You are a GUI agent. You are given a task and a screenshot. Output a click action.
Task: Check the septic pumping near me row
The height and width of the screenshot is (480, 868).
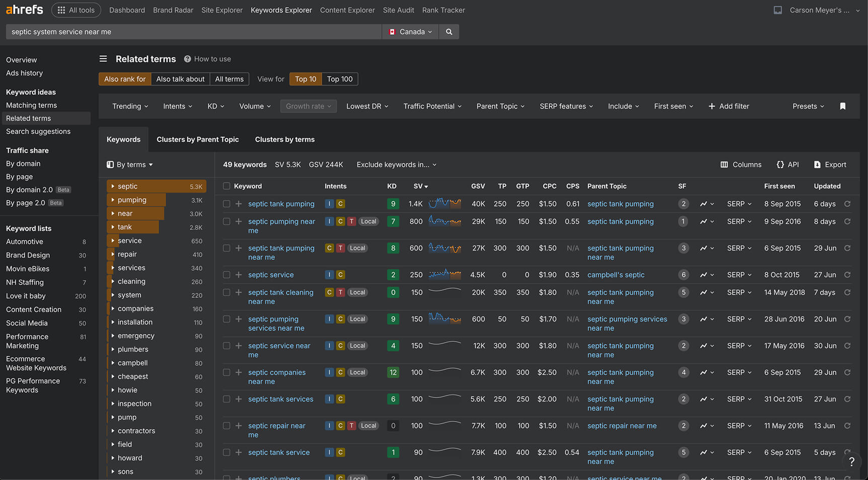point(227,221)
